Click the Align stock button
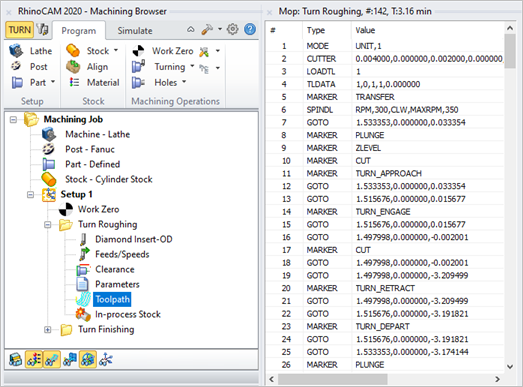This screenshot has width=523, height=387. pos(87,66)
